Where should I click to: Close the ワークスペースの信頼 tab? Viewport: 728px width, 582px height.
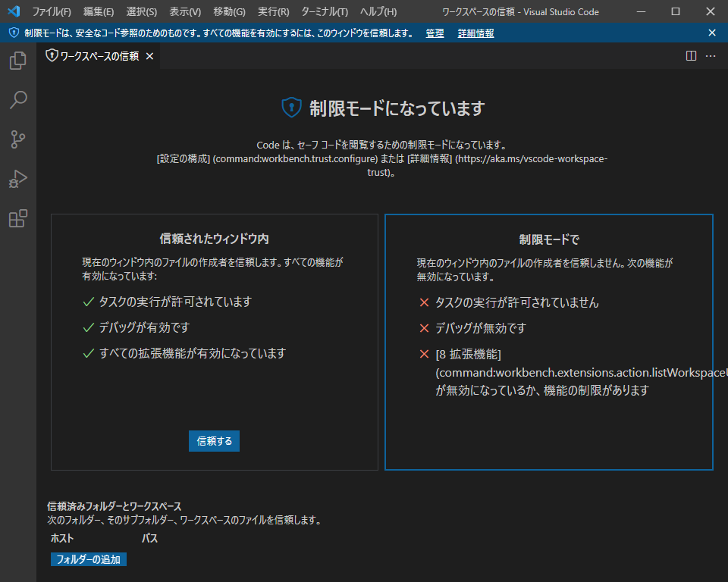[x=149, y=56]
